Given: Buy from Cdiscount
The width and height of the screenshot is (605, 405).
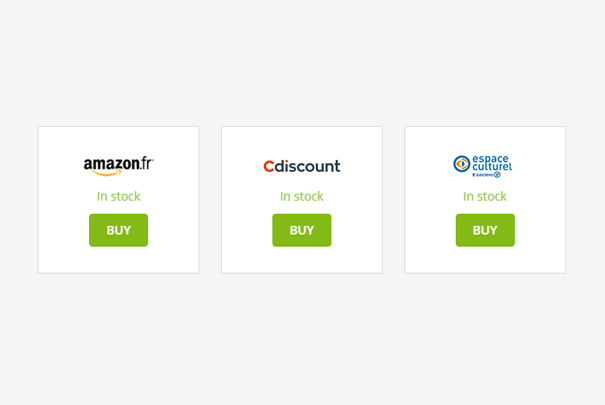Looking at the screenshot, I should 302,230.
